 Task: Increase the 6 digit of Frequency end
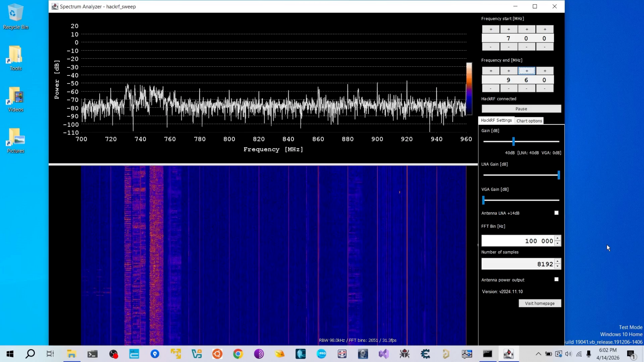click(x=527, y=71)
